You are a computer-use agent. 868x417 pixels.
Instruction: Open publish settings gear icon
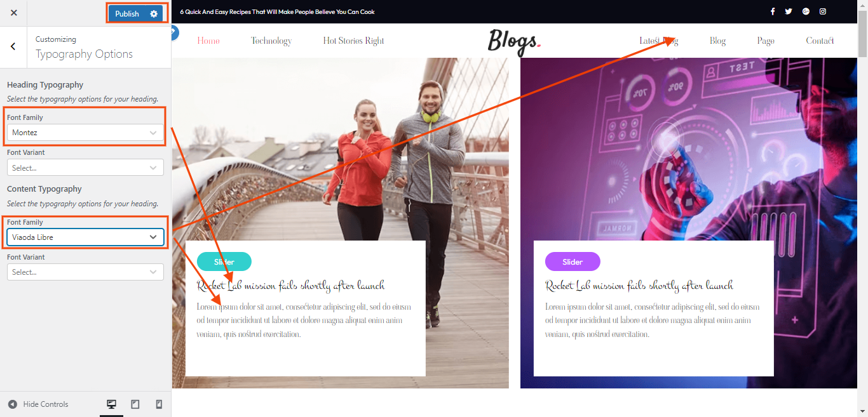tap(154, 14)
